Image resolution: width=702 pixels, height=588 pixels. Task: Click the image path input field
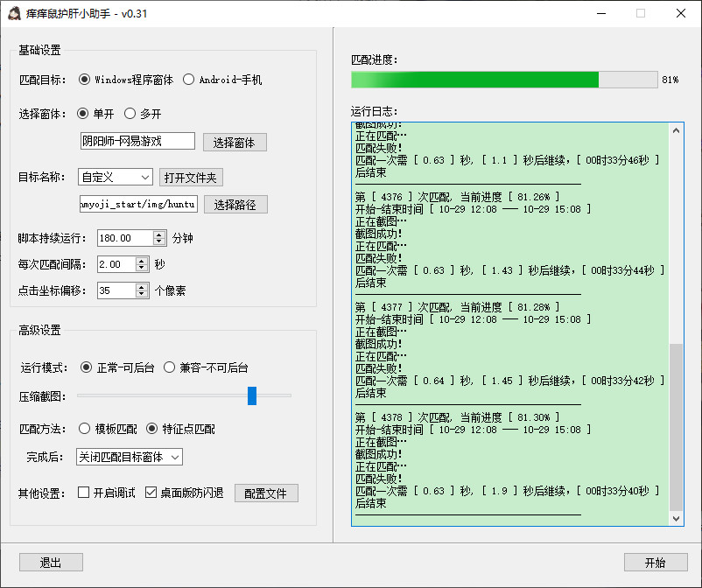point(138,204)
